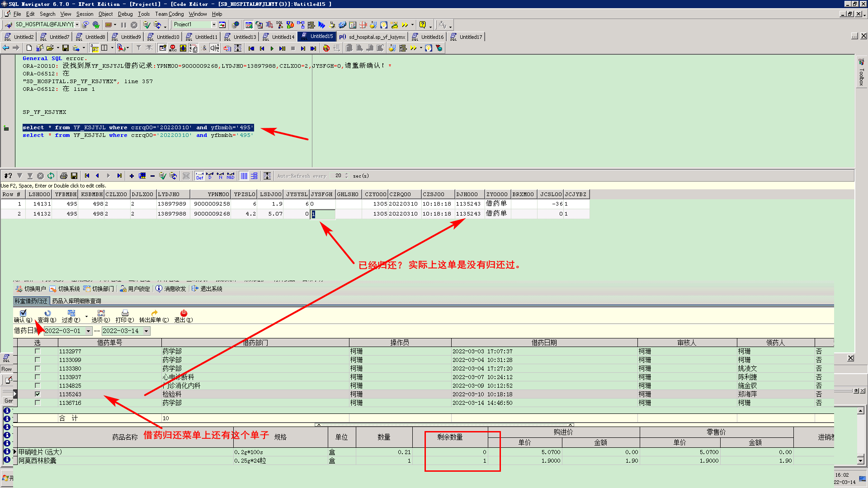The width and height of the screenshot is (868, 488).
Task: Uncheck the checkbox for order 1135243
Action: (38, 394)
